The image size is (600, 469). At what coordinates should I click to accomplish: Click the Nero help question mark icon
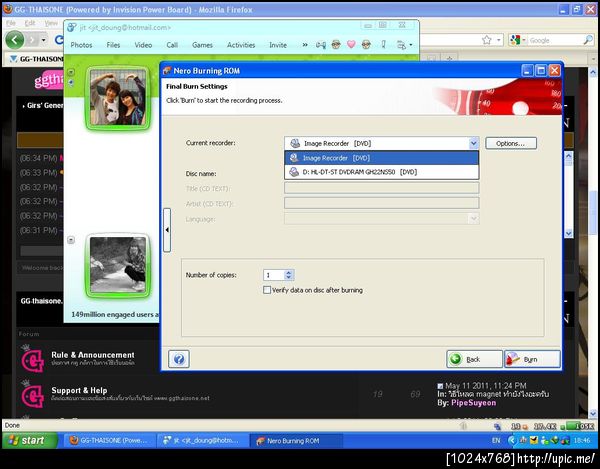tap(179, 359)
